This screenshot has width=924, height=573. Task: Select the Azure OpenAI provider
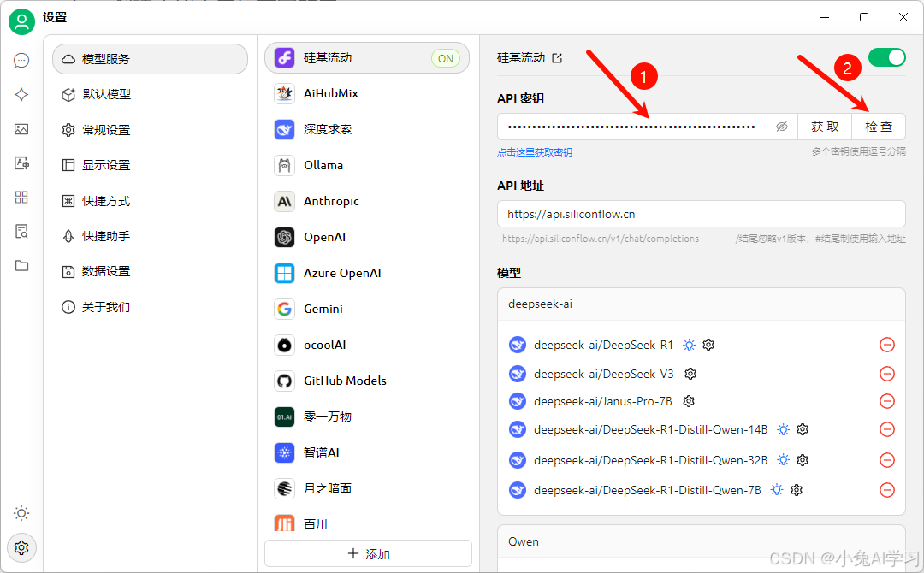[366, 274]
